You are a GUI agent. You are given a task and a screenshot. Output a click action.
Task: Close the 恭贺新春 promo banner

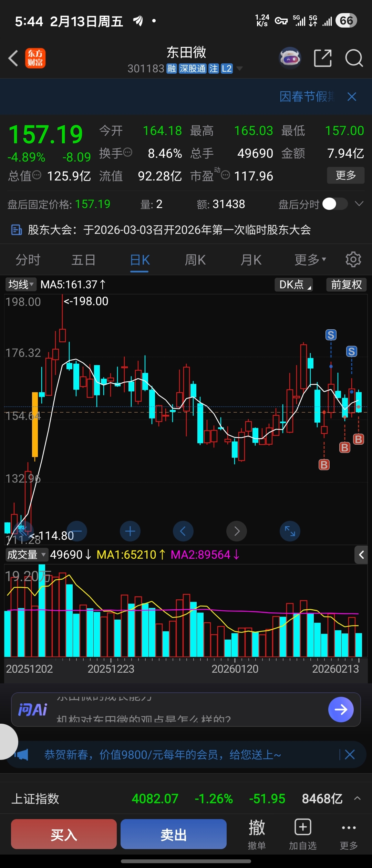(x=350, y=755)
